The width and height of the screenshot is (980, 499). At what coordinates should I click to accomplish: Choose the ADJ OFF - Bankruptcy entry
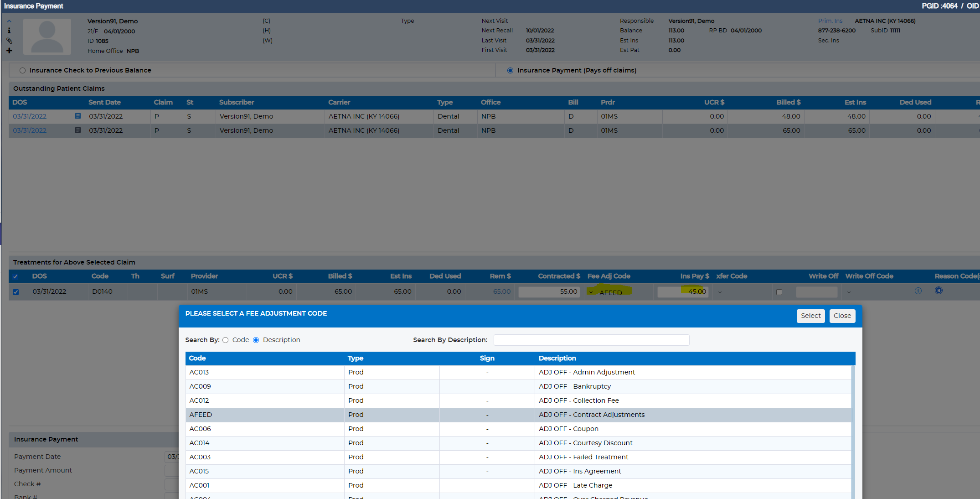pyautogui.click(x=518, y=386)
